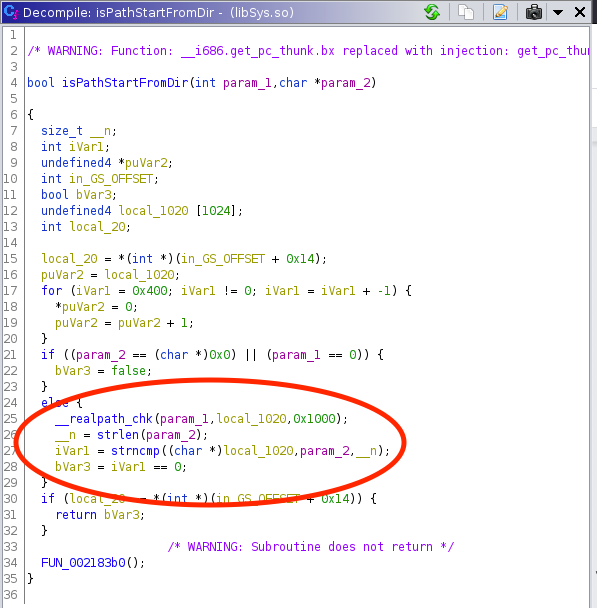
Task: Click the return bVar3 statement
Action: coord(100,515)
